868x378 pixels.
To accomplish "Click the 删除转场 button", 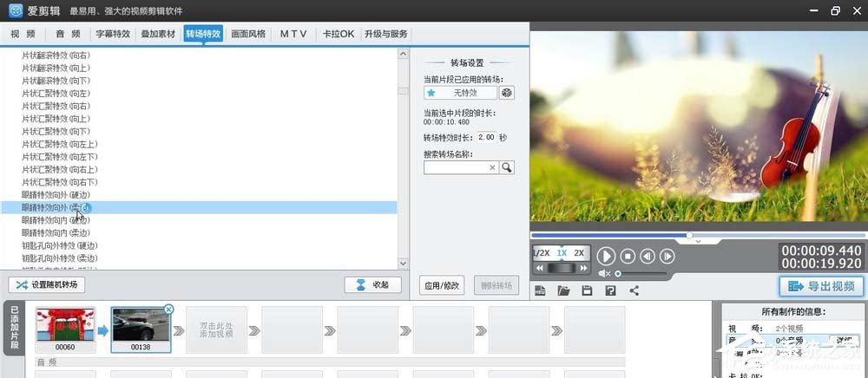I will tap(496, 286).
